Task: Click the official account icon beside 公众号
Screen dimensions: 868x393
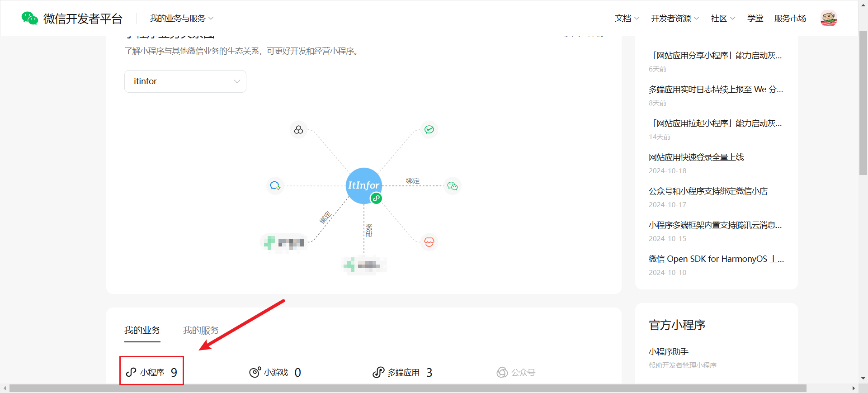Action: point(502,372)
